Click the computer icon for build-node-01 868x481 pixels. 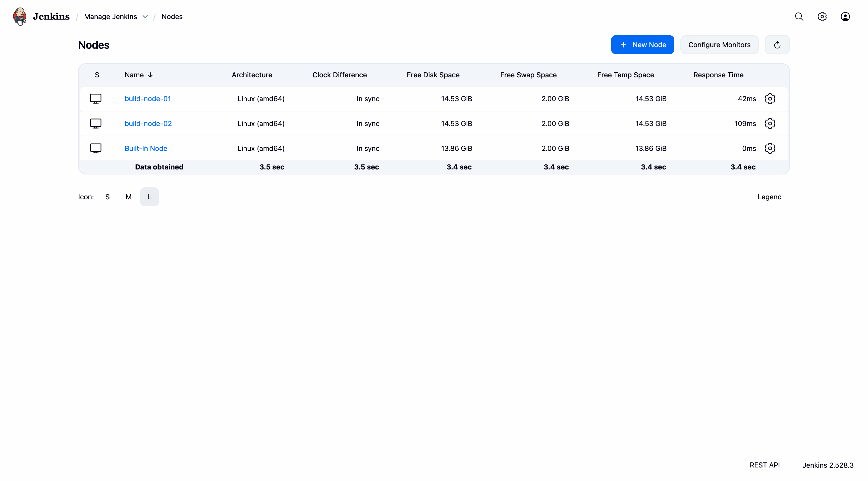click(x=96, y=99)
